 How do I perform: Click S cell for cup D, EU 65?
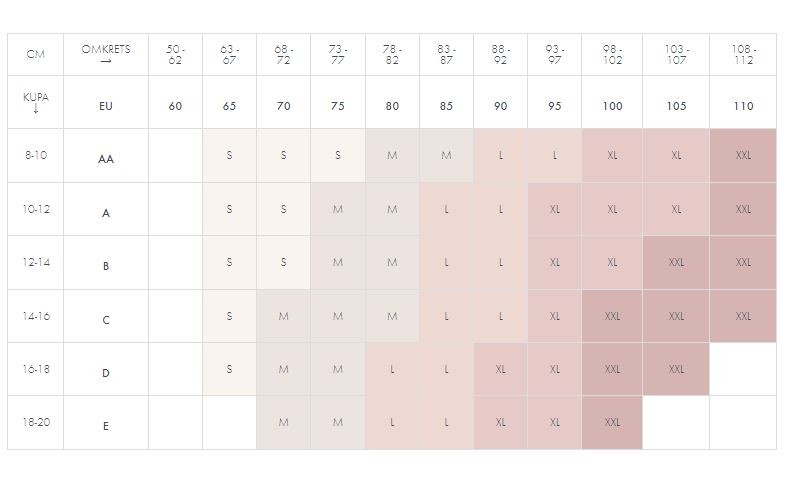pyautogui.click(x=229, y=369)
